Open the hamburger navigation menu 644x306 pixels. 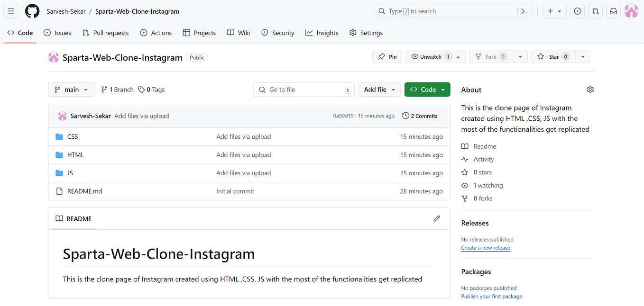(11, 11)
